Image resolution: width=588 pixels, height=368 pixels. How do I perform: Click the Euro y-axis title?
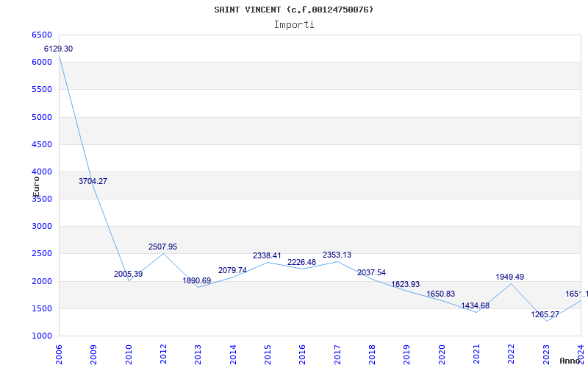[36, 187]
